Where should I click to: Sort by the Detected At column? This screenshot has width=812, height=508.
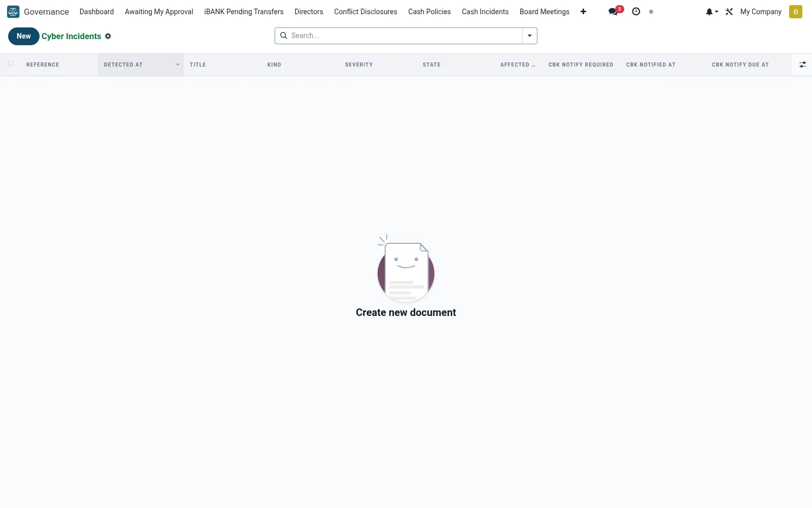coord(123,65)
